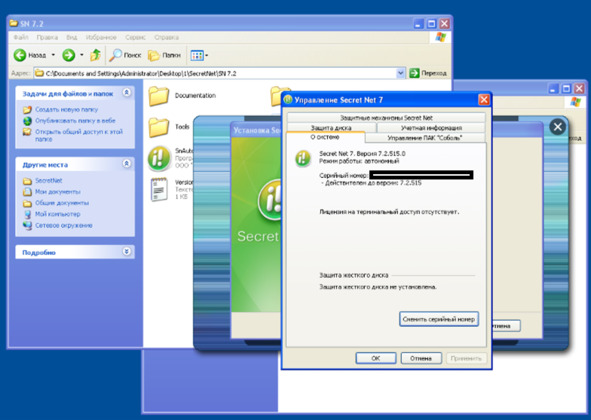Click the share-folder icon in tasks
The image size is (591, 420).
[x=27, y=132]
